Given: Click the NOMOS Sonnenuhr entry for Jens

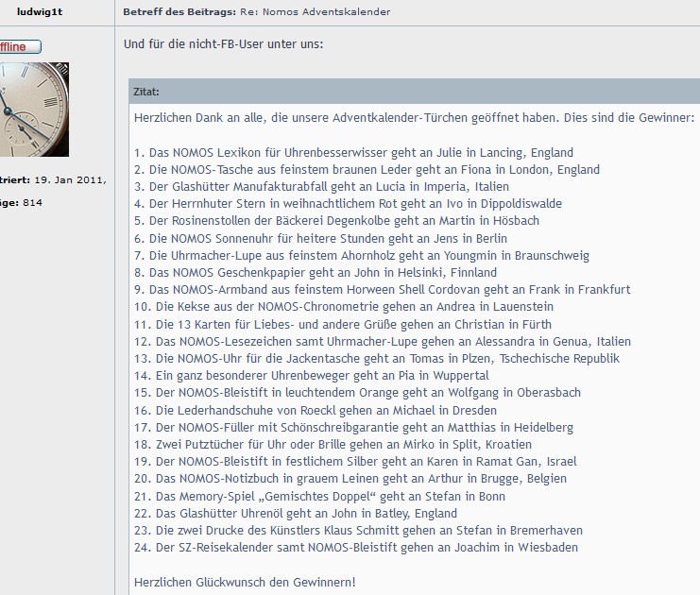Looking at the screenshot, I should [x=320, y=238].
